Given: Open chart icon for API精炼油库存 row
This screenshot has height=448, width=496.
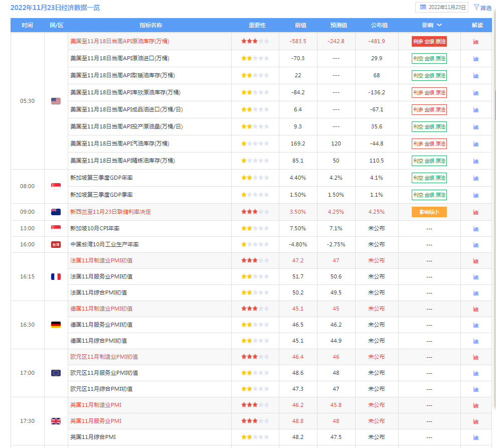Looking at the screenshot, I should [476, 161].
